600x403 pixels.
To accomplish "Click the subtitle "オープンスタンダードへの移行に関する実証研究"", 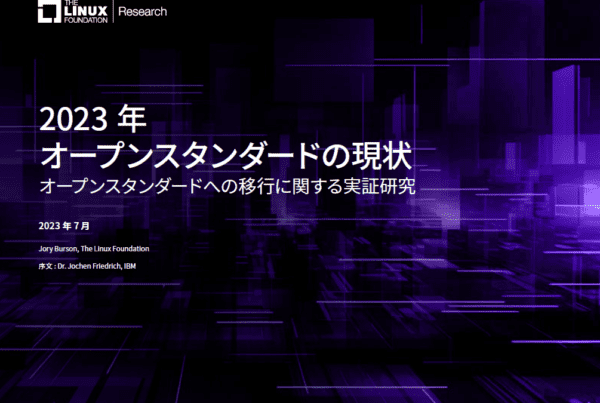I will (227, 186).
